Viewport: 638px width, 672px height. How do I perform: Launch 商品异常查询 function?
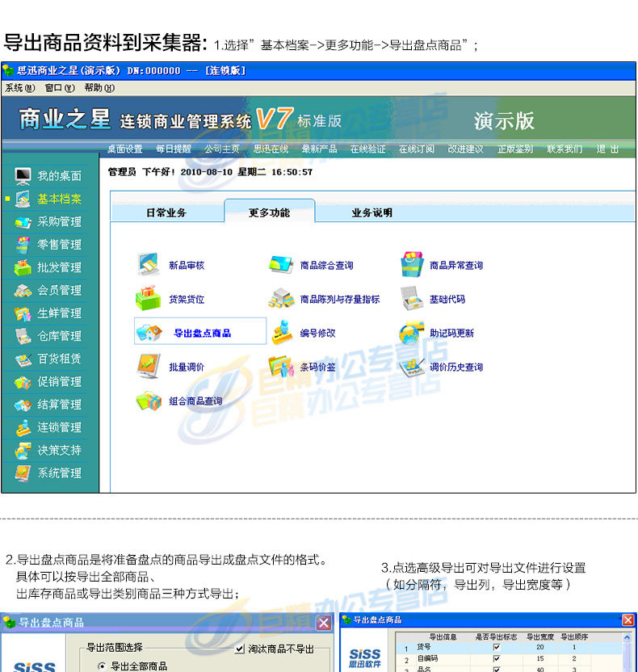pos(442,265)
